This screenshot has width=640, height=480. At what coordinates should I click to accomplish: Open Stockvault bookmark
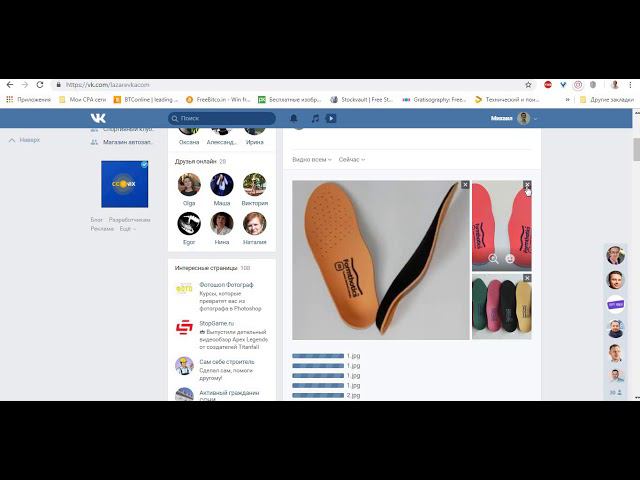click(362, 100)
